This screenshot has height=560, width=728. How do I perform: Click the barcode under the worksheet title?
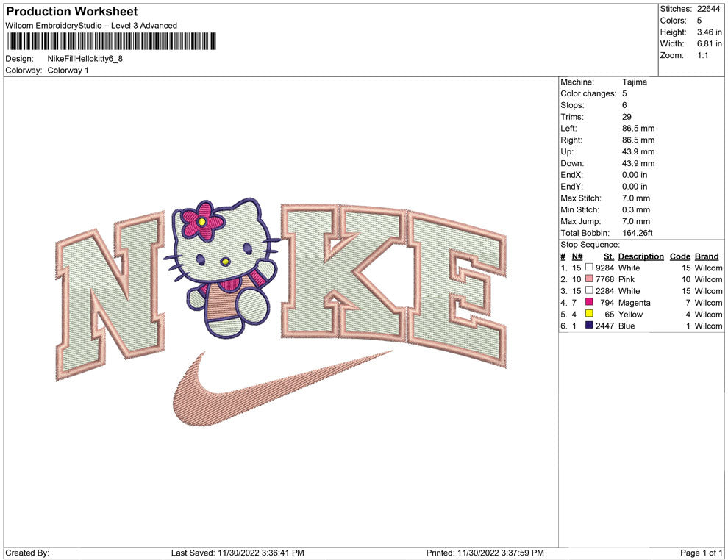[x=112, y=41]
